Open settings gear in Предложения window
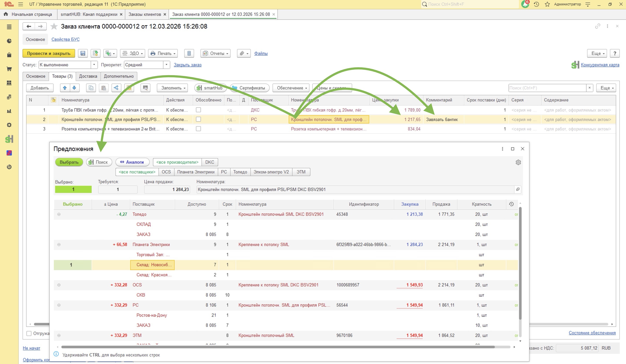The width and height of the screenshot is (626, 364). 518,162
